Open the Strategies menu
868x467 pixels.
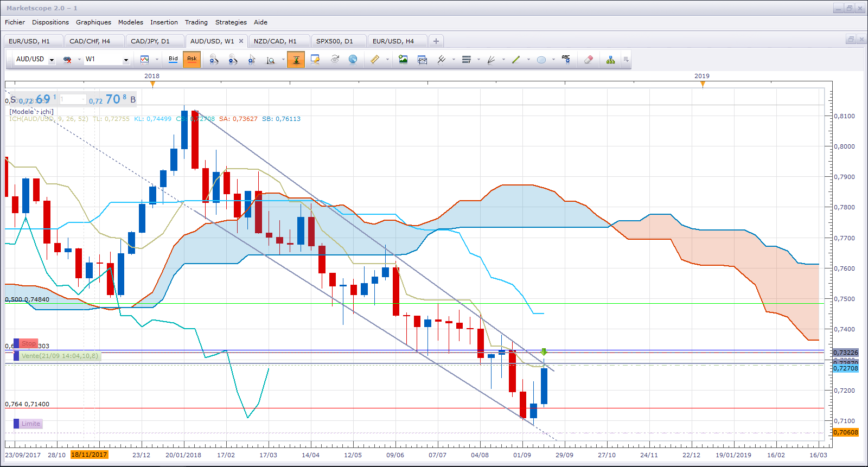tap(231, 22)
